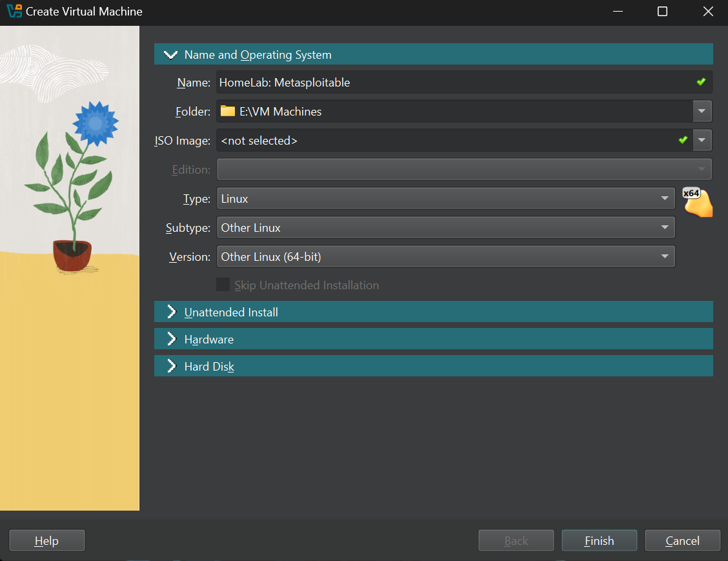Screen dimensions: 728x561
Task: Maximize the Create Virtual Machine window
Action: click(x=662, y=12)
